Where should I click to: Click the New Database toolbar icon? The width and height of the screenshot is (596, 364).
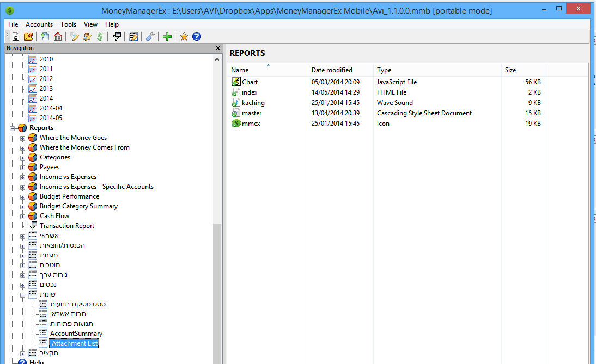(16, 36)
